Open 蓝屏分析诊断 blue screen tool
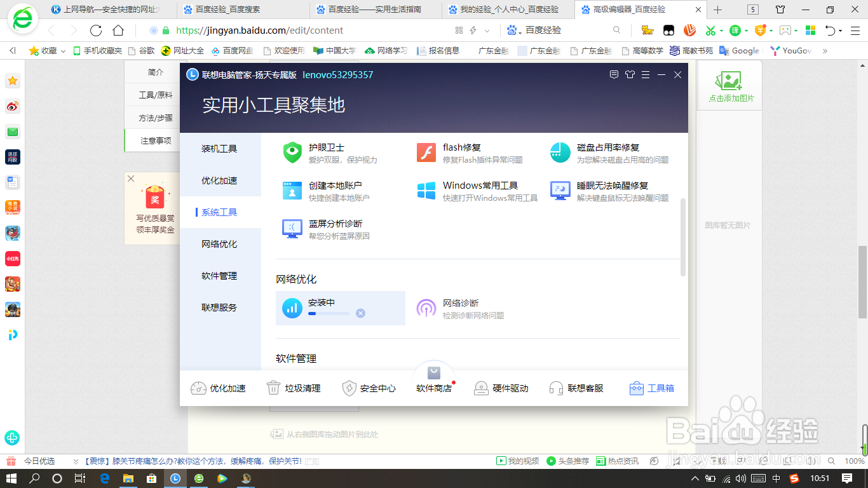This screenshot has height=488, width=868. (x=327, y=229)
